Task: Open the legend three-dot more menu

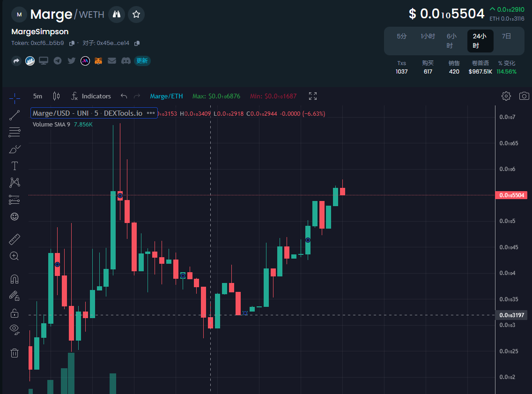Action: tap(151, 113)
